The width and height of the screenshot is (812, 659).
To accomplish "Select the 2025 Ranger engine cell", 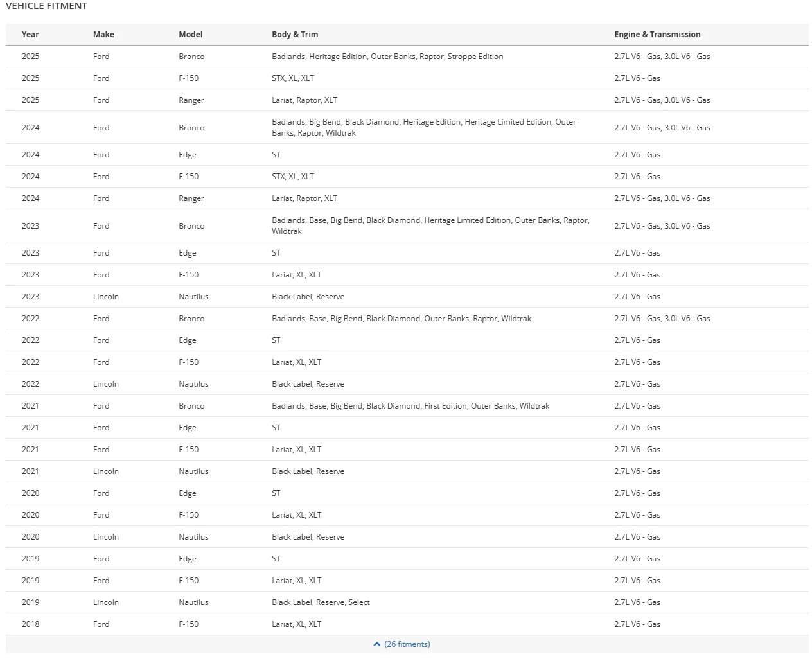I will [662, 100].
